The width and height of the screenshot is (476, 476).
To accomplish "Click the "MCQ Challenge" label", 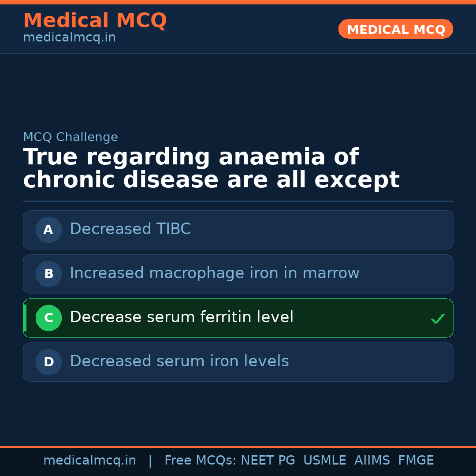I will coord(71,137).
